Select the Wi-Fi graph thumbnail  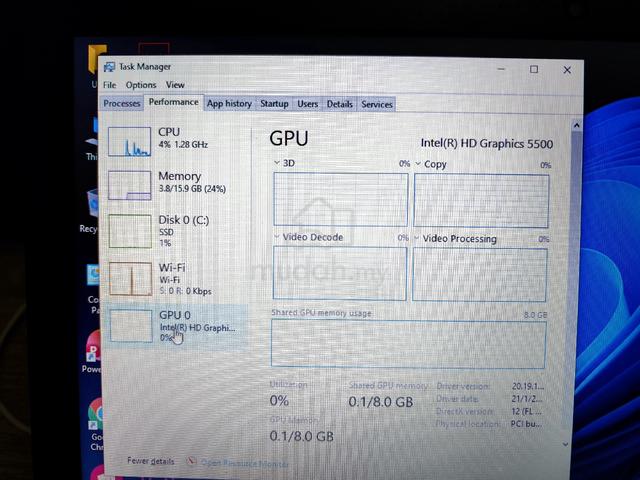(131, 279)
